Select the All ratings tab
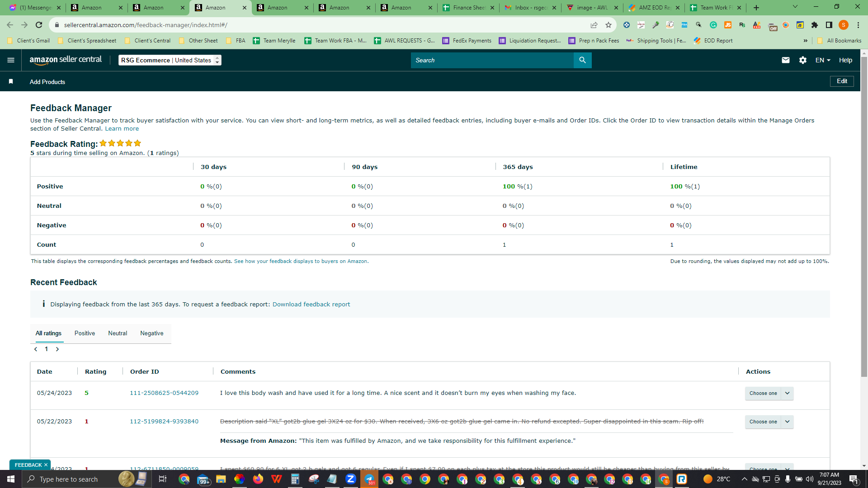The image size is (868, 488). pyautogui.click(x=48, y=333)
